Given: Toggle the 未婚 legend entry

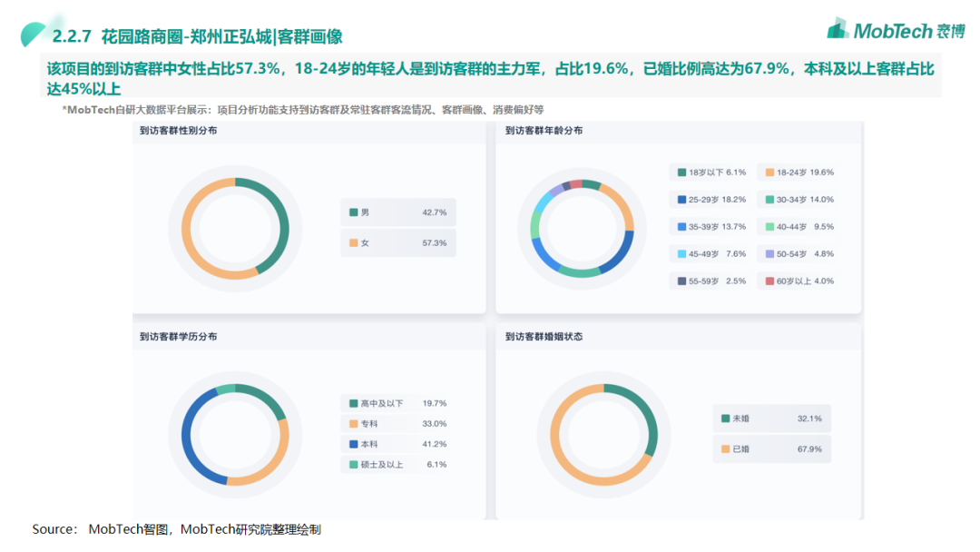Looking at the screenshot, I should point(771,419).
